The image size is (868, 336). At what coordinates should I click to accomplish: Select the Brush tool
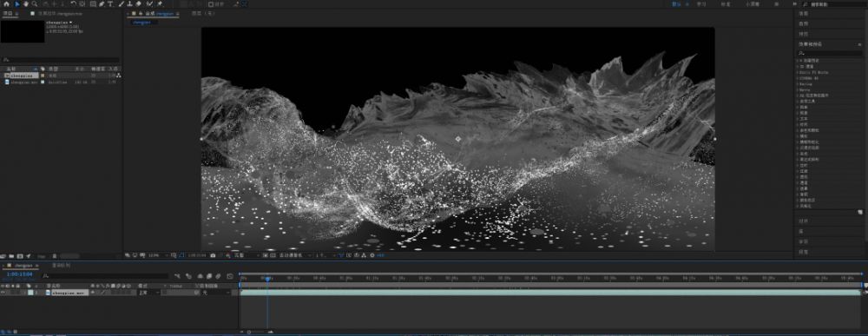[x=121, y=3]
